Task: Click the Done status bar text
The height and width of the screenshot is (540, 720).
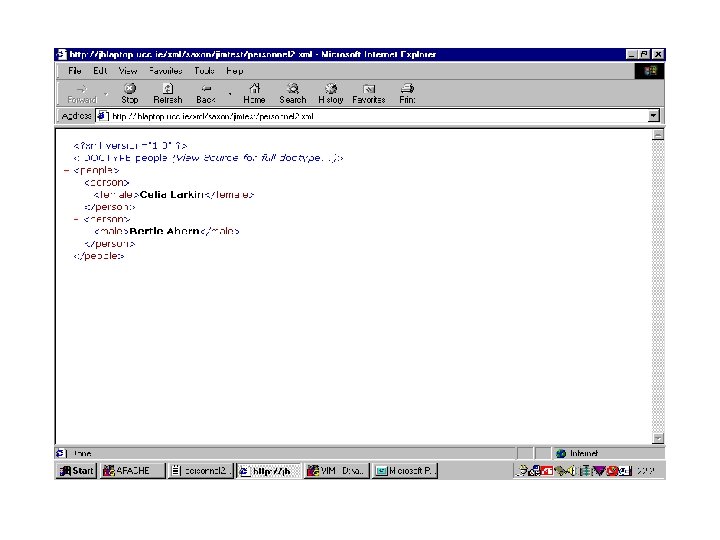Action: 83,454
